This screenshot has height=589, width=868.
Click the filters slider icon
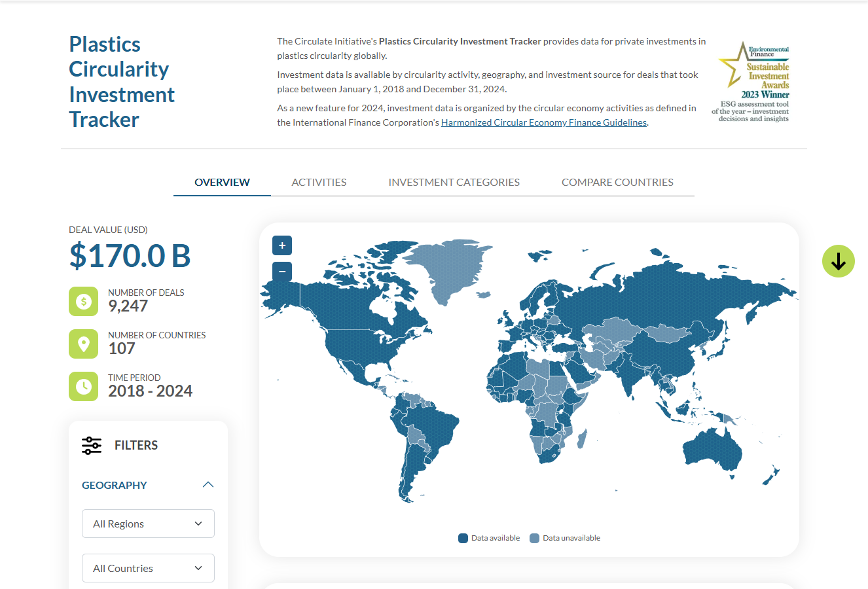point(92,446)
